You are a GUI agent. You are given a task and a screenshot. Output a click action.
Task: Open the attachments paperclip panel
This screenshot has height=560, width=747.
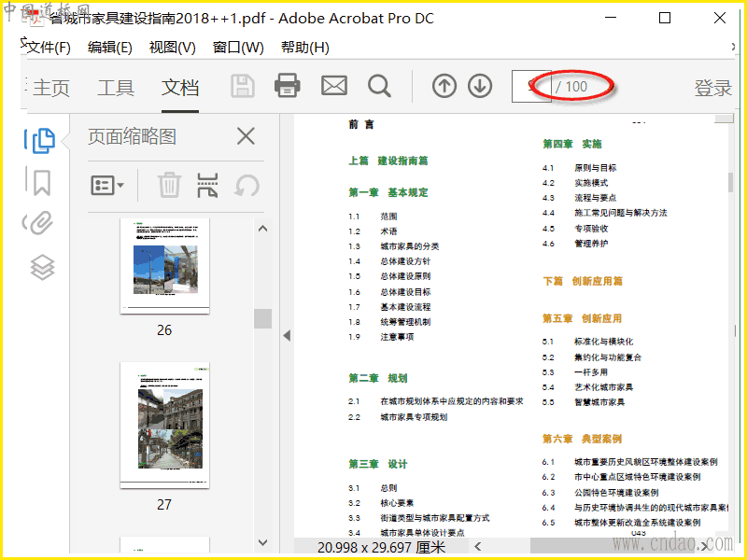(39, 223)
